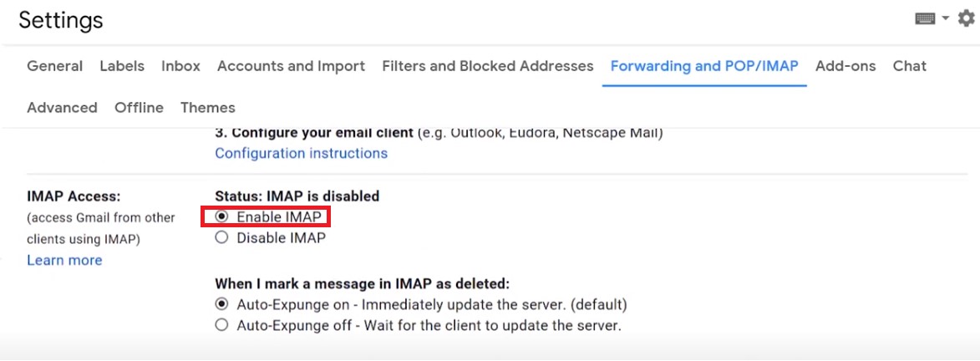Open the Chat settings tab
This screenshot has height=361, width=980.
909,66
